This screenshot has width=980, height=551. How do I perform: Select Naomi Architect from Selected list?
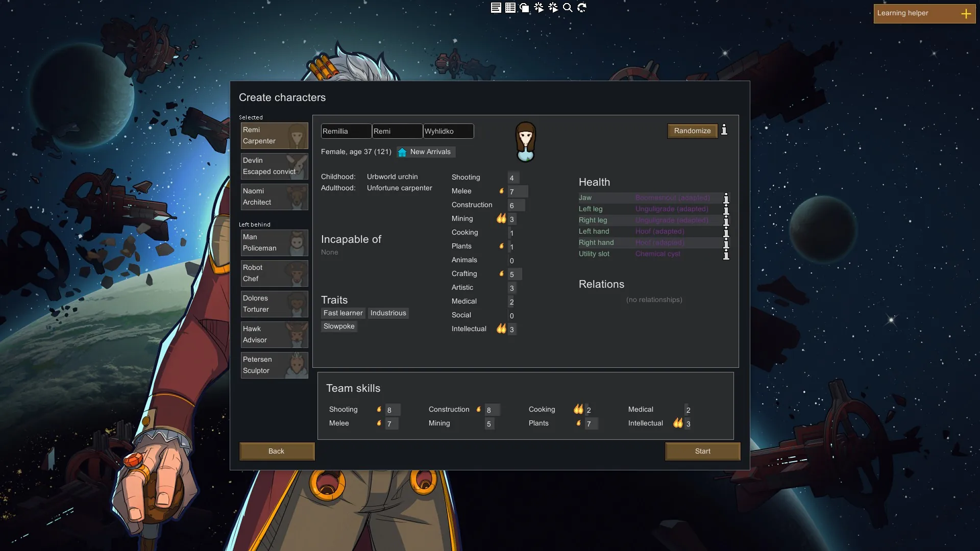click(274, 197)
